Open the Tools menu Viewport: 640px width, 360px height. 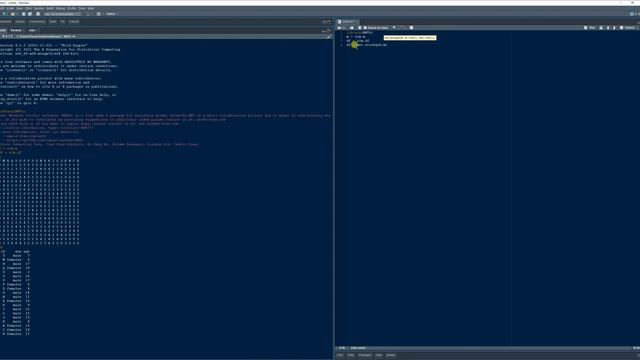click(x=82, y=9)
